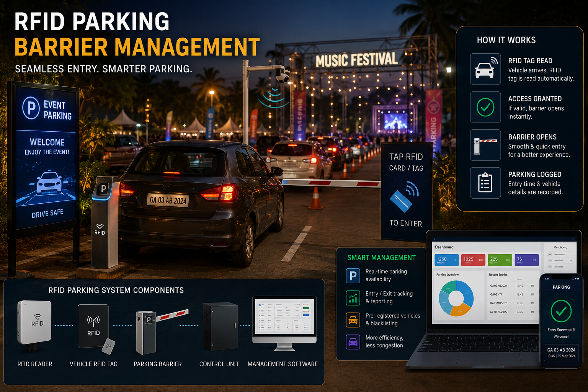Click the WELCOME text on the event sign
Screen dimensions: 588x392
pos(47,142)
